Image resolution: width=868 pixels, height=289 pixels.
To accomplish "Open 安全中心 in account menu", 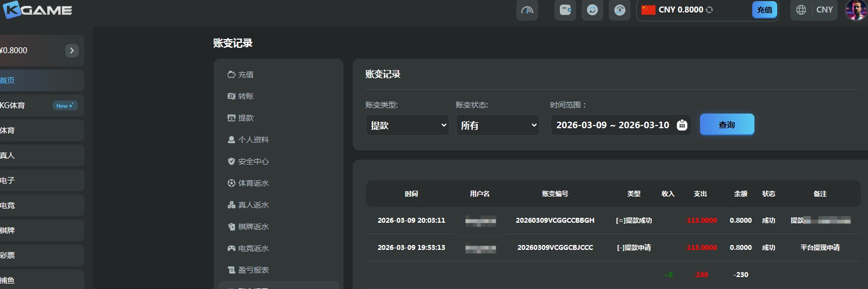I will [253, 161].
